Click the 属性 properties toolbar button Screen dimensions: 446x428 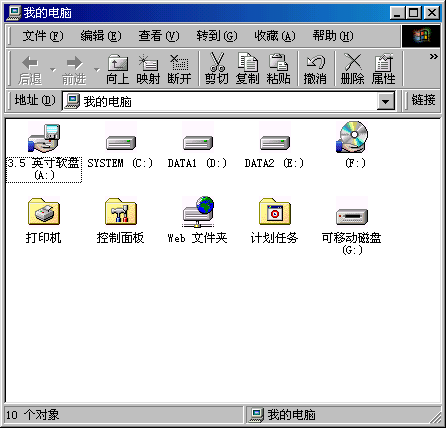[x=383, y=69]
